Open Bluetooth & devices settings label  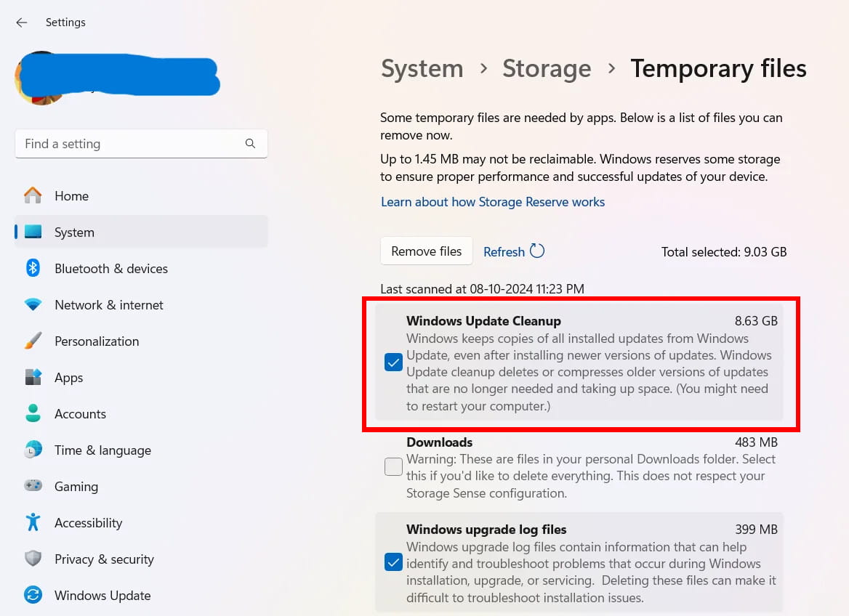pos(111,269)
